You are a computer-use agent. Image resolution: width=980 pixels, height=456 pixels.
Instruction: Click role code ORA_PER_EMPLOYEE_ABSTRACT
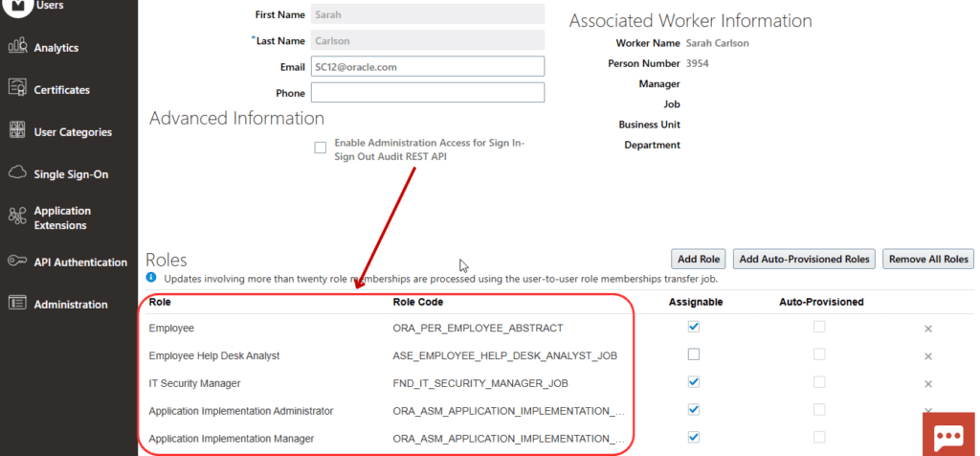pos(479,328)
